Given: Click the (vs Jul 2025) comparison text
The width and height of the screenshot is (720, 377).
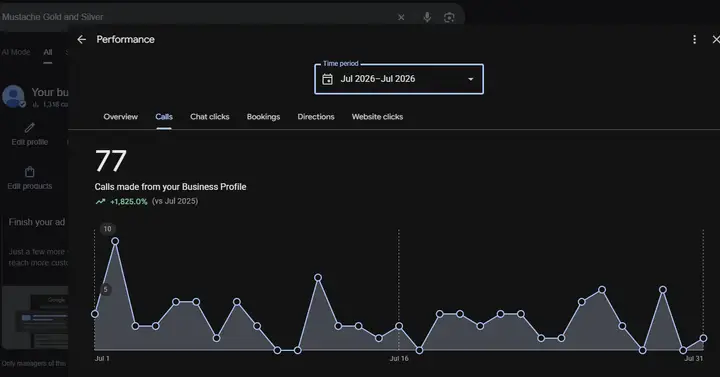Looking at the screenshot, I should [x=175, y=201].
